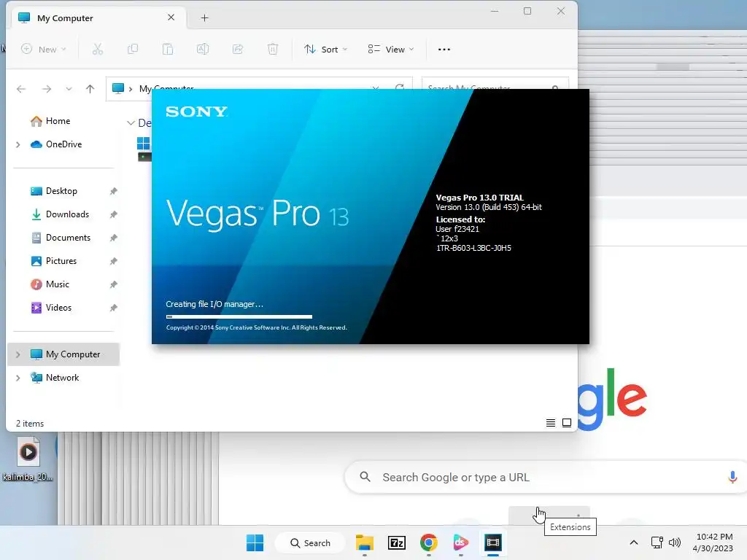Click the Share icon in Explorer toolbar

tap(238, 49)
